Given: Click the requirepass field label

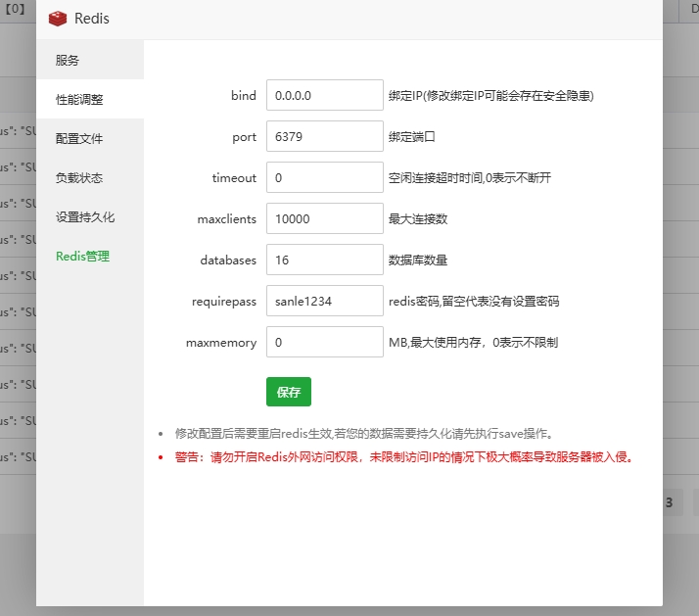Looking at the screenshot, I should pos(224,302).
